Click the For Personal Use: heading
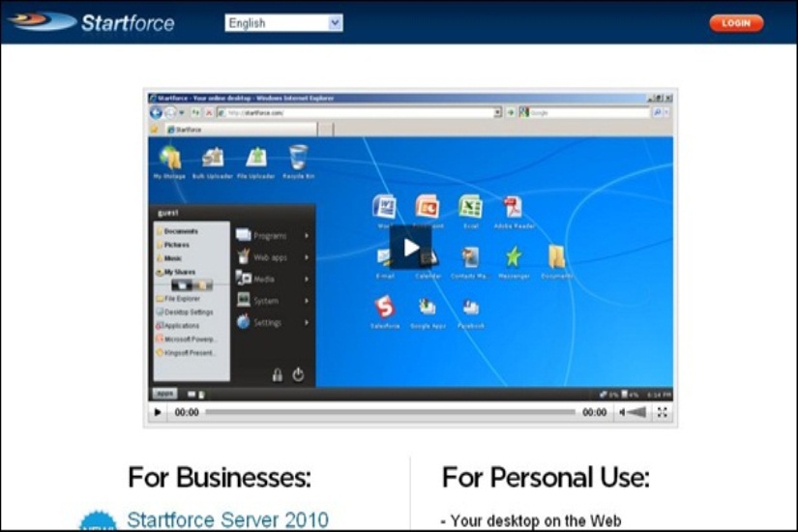The height and width of the screenshot is (532, 798). coord(546,478)
